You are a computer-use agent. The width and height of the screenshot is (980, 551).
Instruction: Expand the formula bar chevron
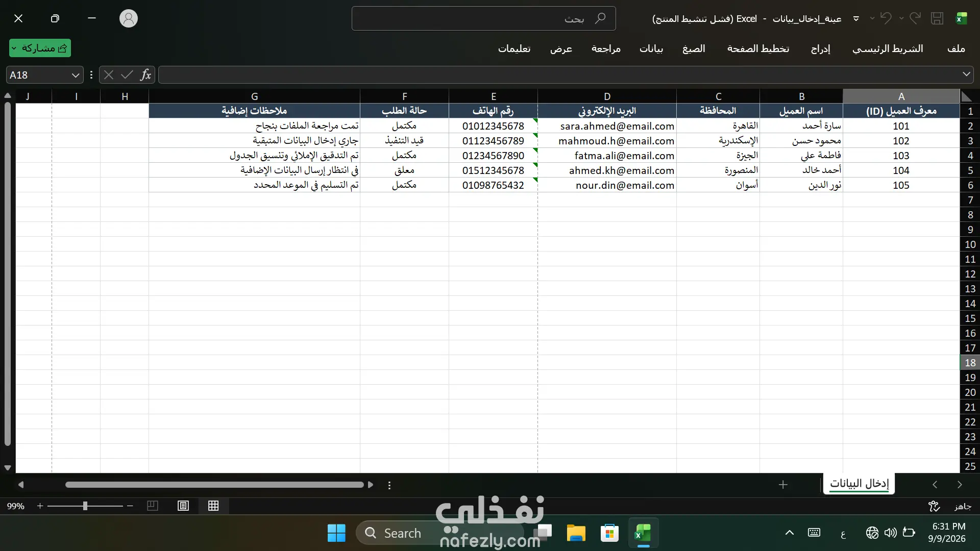(966, 74)
